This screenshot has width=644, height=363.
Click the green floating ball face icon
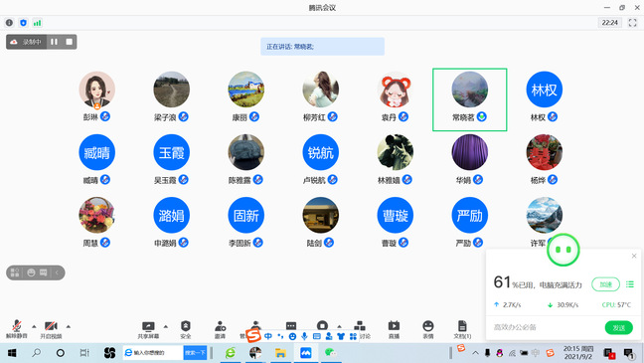pyautogui.click(x=563, y=250)
